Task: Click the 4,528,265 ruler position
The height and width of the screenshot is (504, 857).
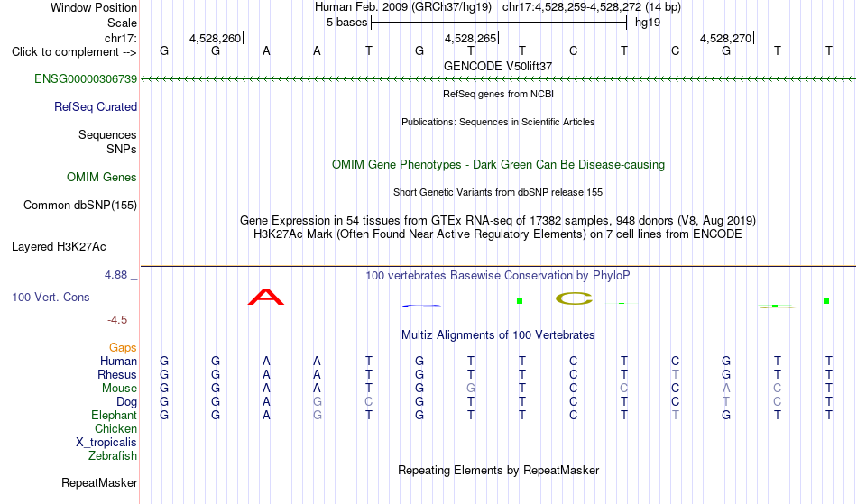Action: click(x=470, y=38)
